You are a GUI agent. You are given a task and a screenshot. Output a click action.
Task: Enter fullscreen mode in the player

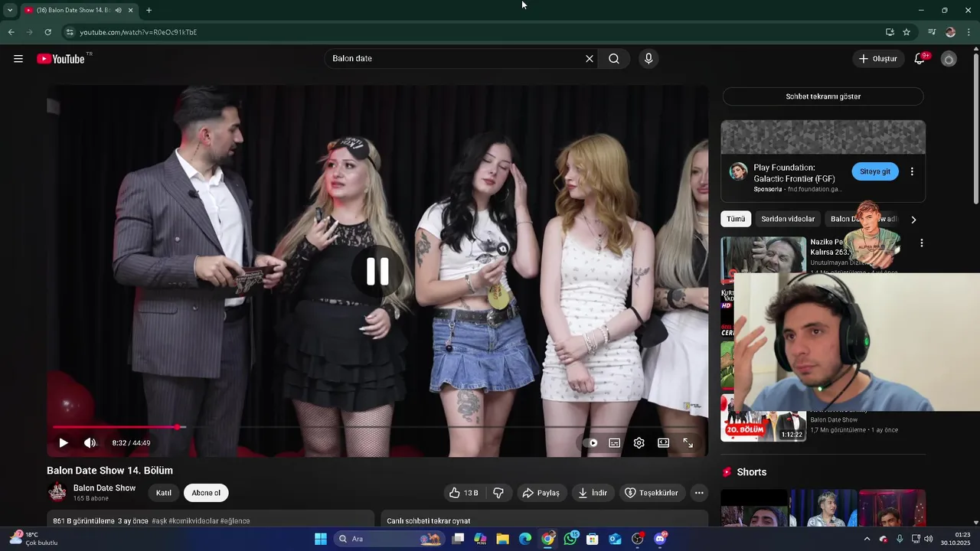[688, 443]
